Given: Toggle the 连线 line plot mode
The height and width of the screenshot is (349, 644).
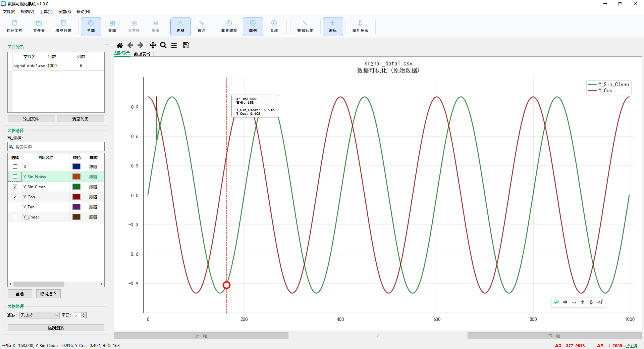Looking at the screenshot, I should (180, 26).
